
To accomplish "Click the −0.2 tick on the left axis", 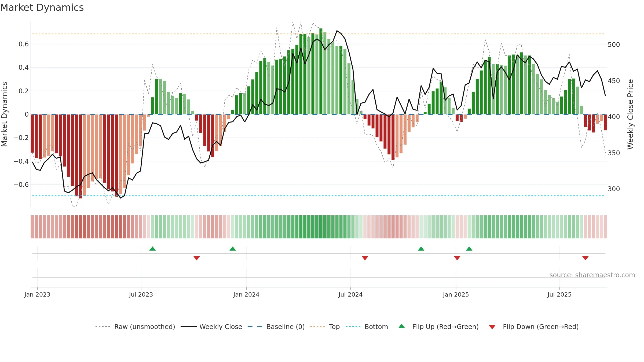I will click(21, 138).
